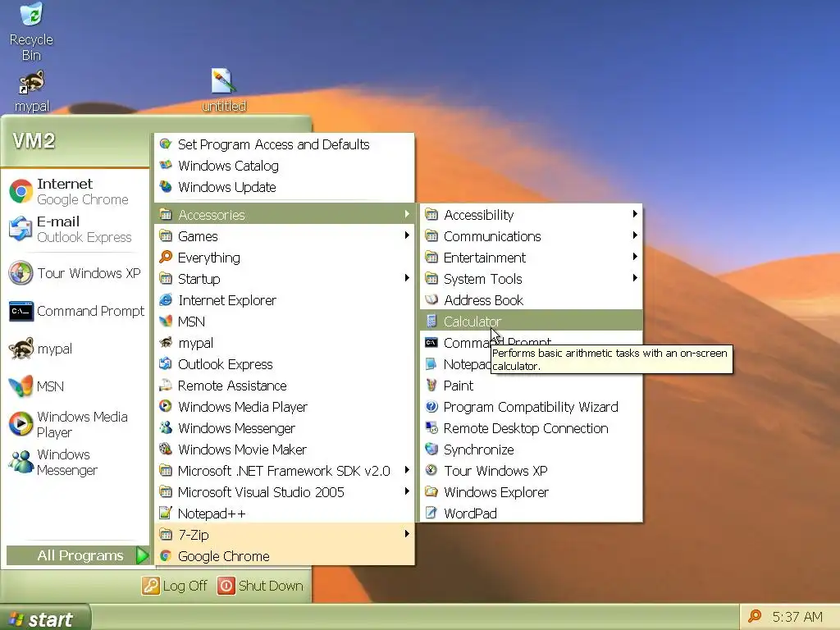This screenshot has width=840, height=630.
Task: Launch Calculator from Accessories menu
Action: click(x=532, y=321)
